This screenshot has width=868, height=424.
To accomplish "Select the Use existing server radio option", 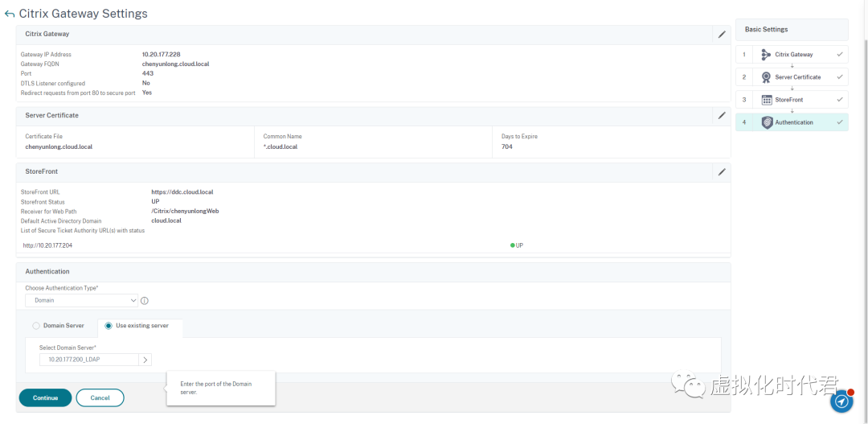I will point(108,326).
